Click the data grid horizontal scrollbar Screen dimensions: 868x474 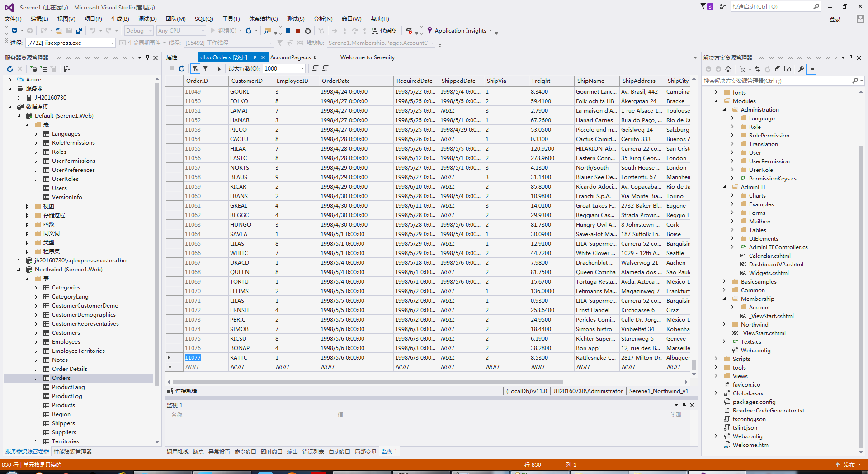click(x=367, y=382)
